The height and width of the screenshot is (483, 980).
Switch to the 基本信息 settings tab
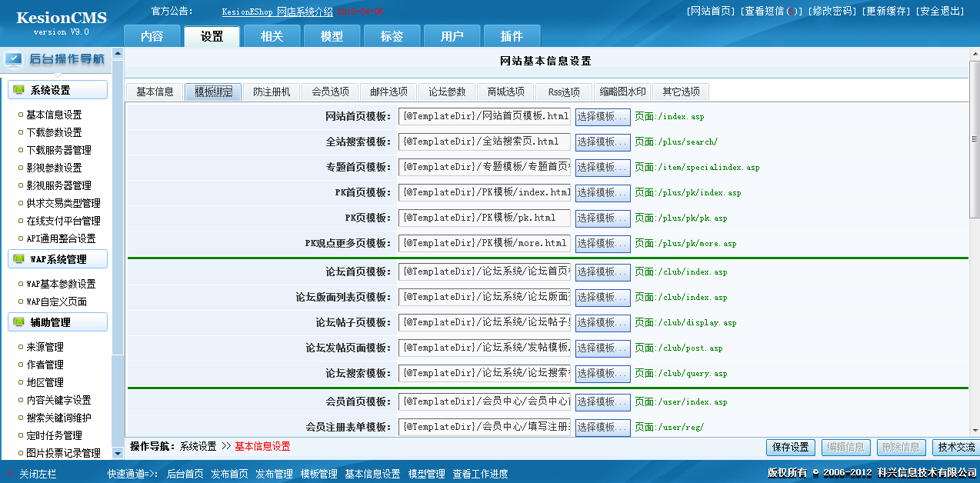[155, 92]
